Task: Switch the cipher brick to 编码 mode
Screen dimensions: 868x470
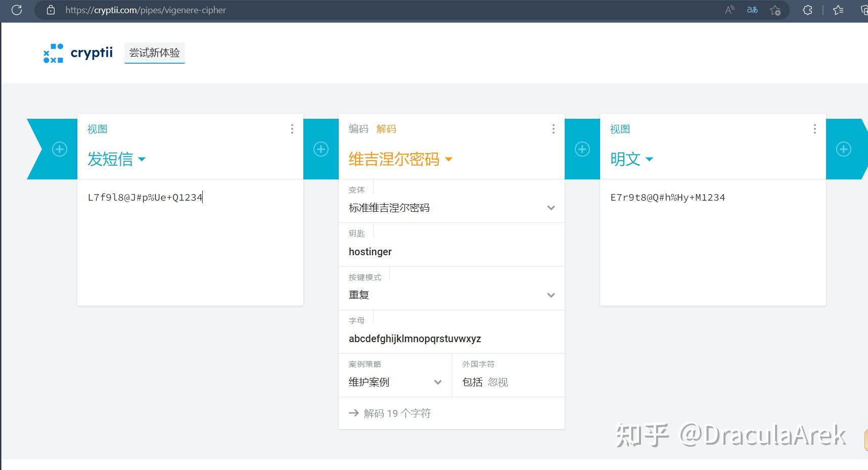Action: 358,129
